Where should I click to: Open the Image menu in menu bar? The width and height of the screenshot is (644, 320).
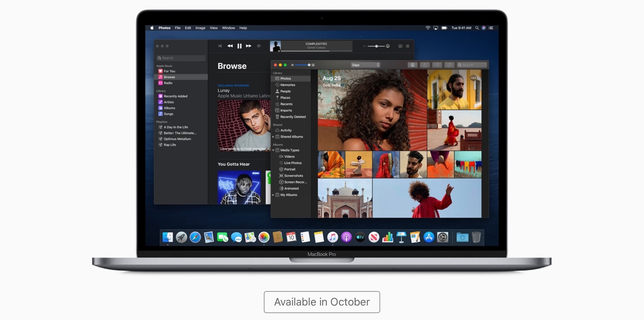click(x=200, y=28)
